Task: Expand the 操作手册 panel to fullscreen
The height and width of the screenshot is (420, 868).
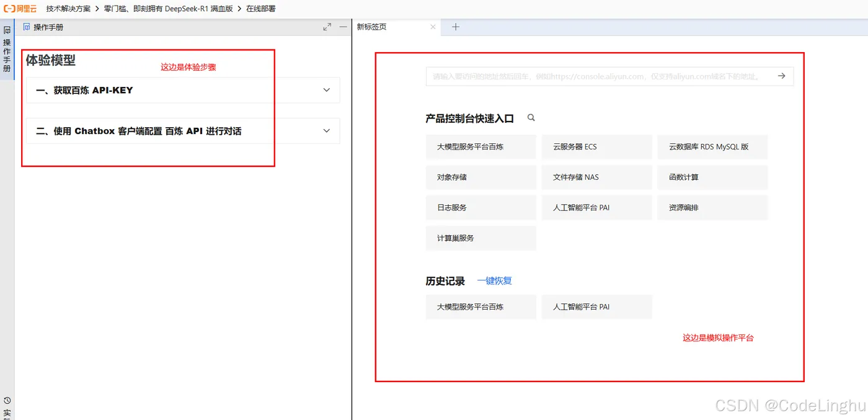Action: (x=327, y=27)
